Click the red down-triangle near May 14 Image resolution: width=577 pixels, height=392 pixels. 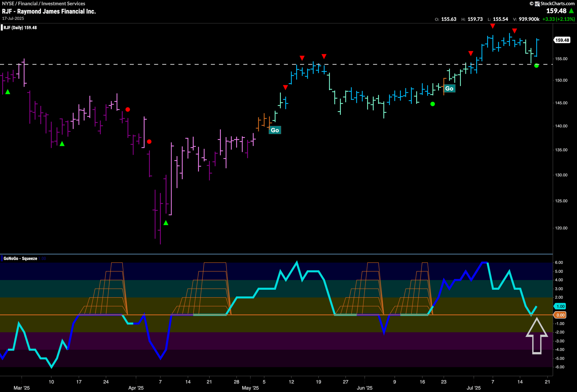pos(302,58)
